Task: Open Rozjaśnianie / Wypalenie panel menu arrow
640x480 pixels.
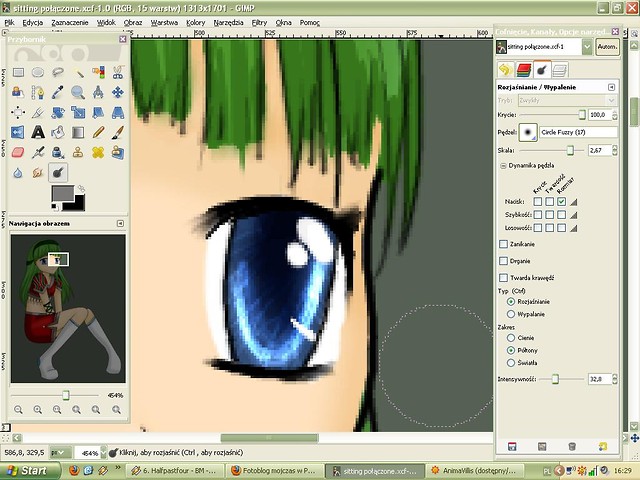Action: click(x=611, y=87)
